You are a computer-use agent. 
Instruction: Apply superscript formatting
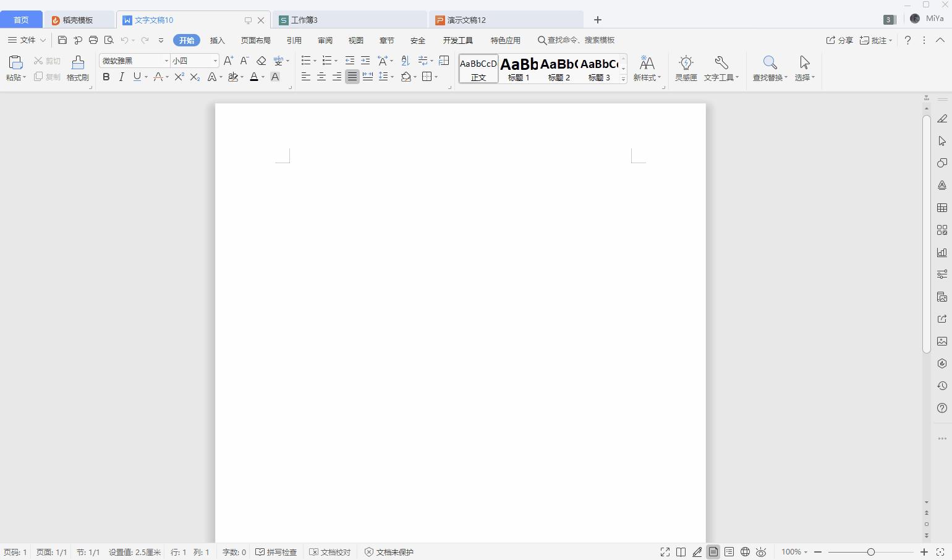[179, 77]
